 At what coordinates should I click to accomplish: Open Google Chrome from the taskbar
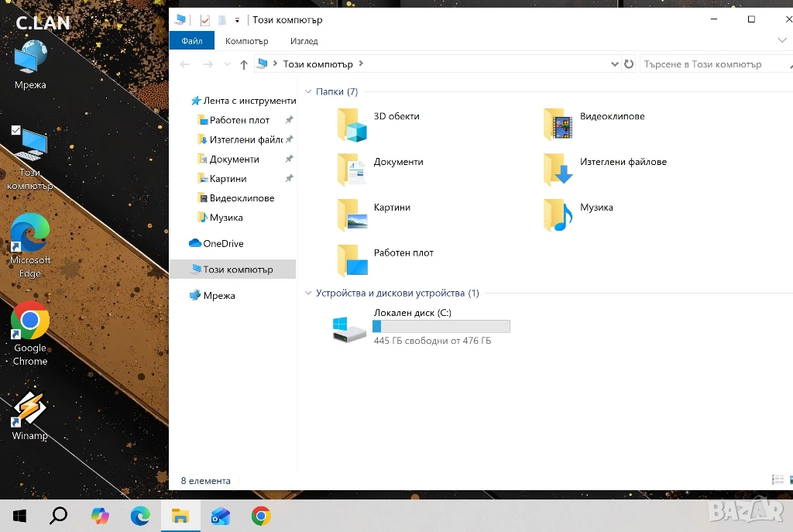tap(261, 516)
